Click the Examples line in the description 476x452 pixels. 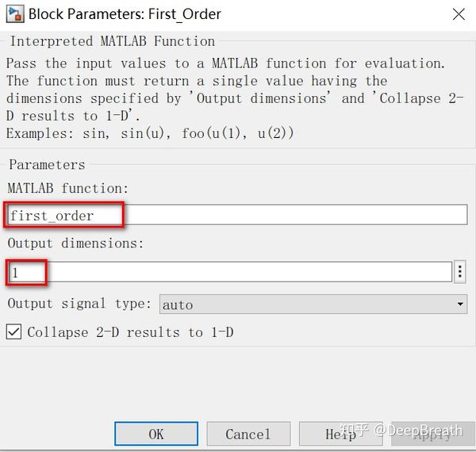tap(150, 133)
